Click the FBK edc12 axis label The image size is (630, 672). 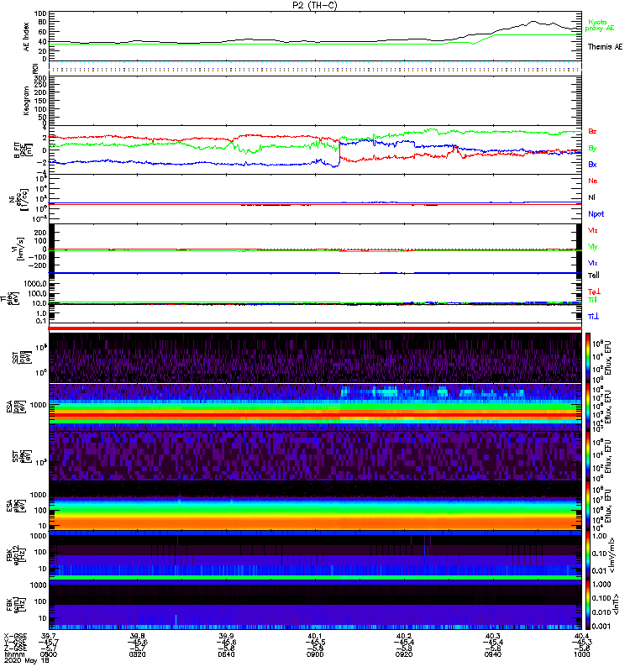coord(16,555)
